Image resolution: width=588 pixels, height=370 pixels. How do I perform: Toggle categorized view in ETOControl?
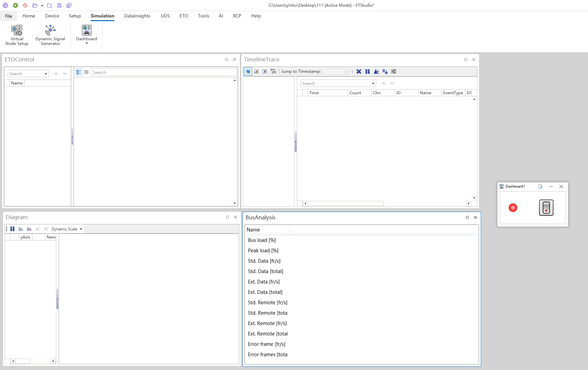[x=79, y=72]
